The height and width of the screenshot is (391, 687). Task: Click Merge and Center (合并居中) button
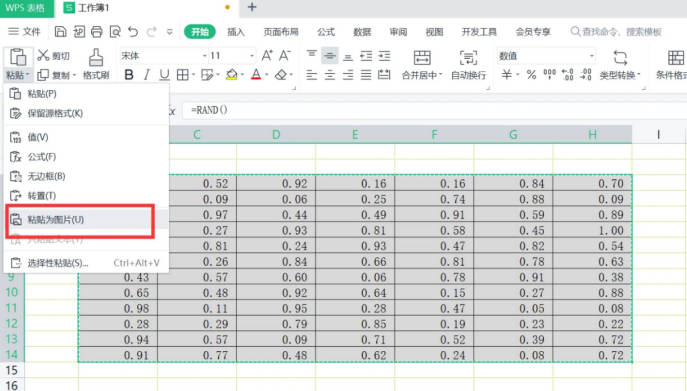[x=422, y=65]
